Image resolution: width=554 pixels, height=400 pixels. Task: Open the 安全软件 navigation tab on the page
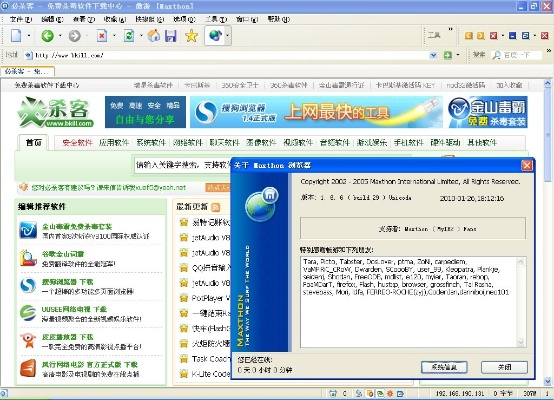[x=77, y=143]
